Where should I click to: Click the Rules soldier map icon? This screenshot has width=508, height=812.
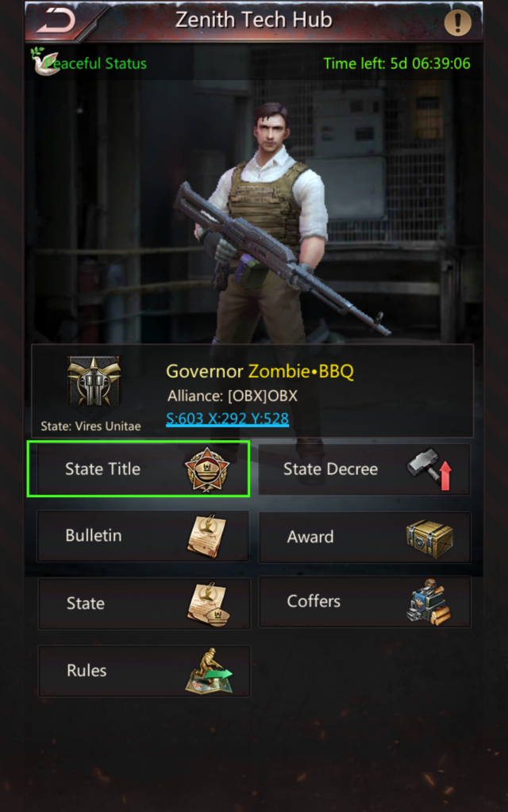pyautogui.click(x=209, y=671)
